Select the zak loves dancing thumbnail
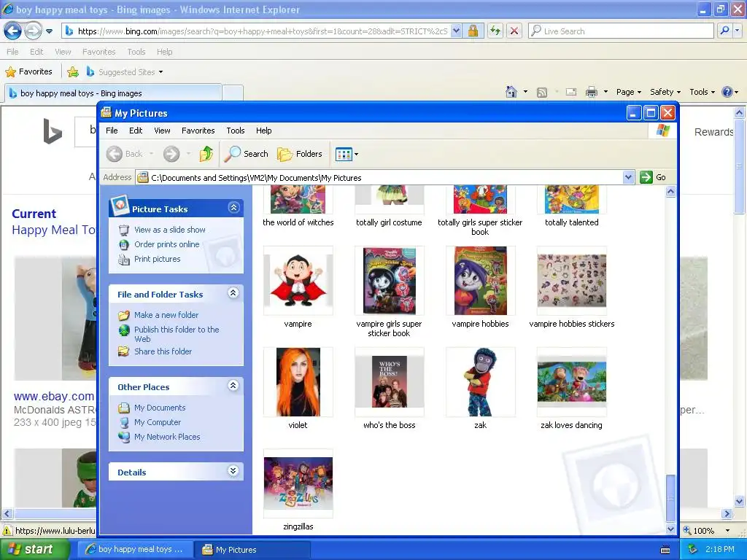747x560 pixels. coord(572,382)
